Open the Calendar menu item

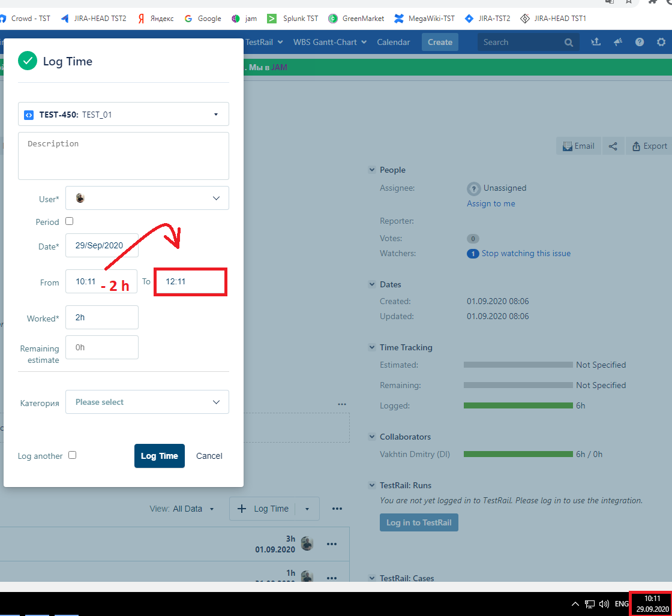pyautogui.click(x=393, y=42)
